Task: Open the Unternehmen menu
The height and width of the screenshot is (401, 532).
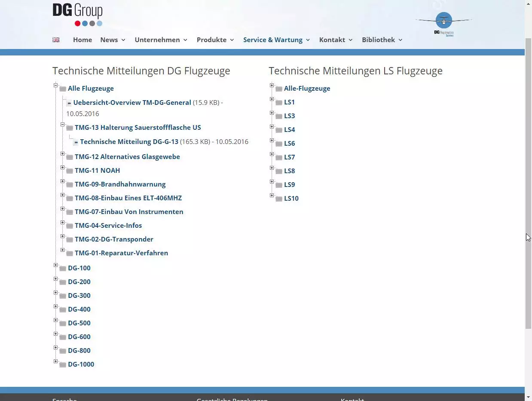Action: [x=161, y=40]
